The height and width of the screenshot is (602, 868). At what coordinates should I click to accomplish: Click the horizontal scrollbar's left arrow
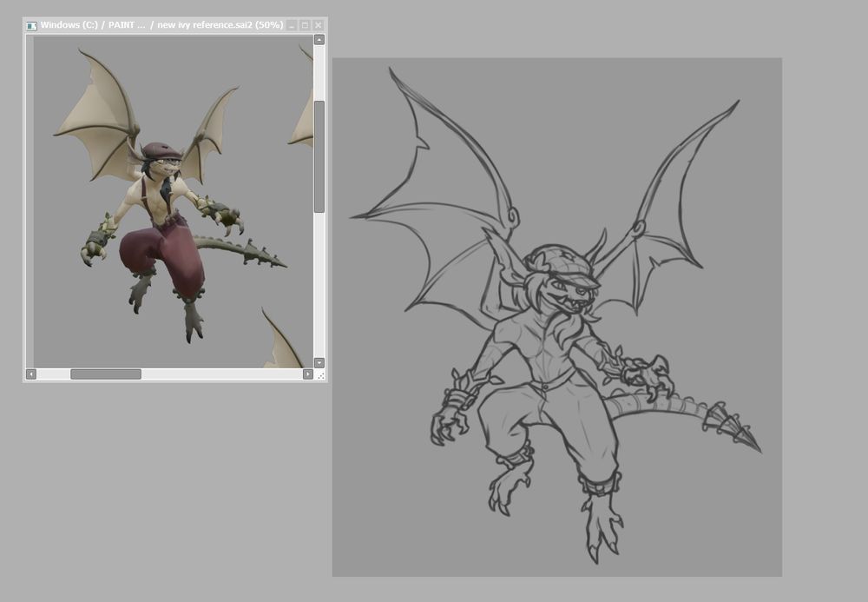coord(31,374)
